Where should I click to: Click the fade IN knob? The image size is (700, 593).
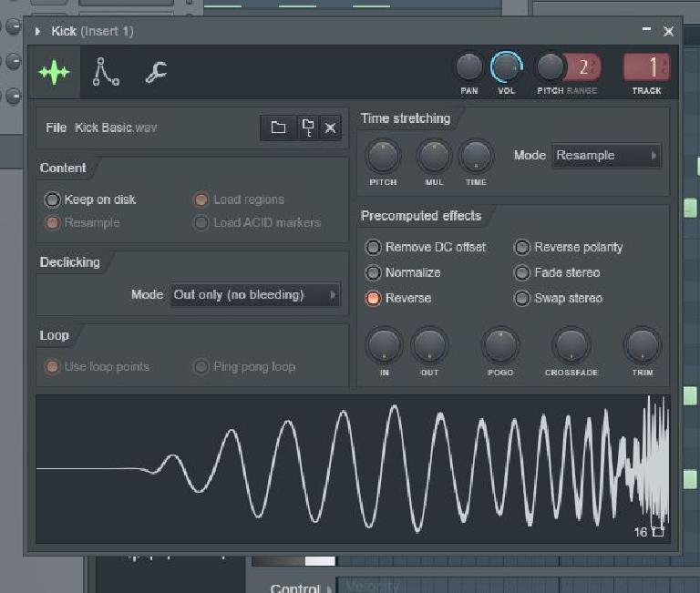[384, 345]
